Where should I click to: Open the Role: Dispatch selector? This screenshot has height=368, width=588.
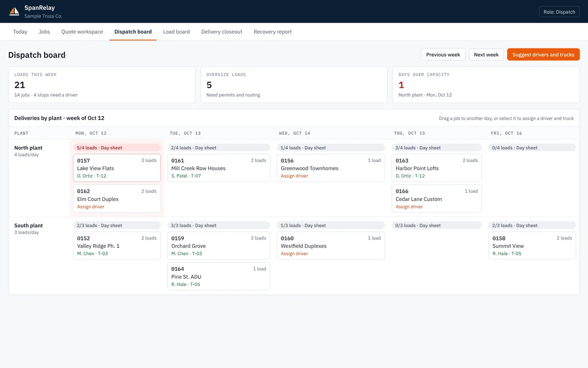pyautogui.click(x=559, y=12)
